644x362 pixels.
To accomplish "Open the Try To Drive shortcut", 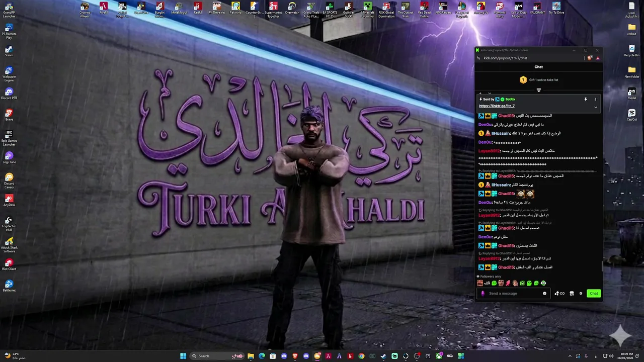I will pos(556,8).
